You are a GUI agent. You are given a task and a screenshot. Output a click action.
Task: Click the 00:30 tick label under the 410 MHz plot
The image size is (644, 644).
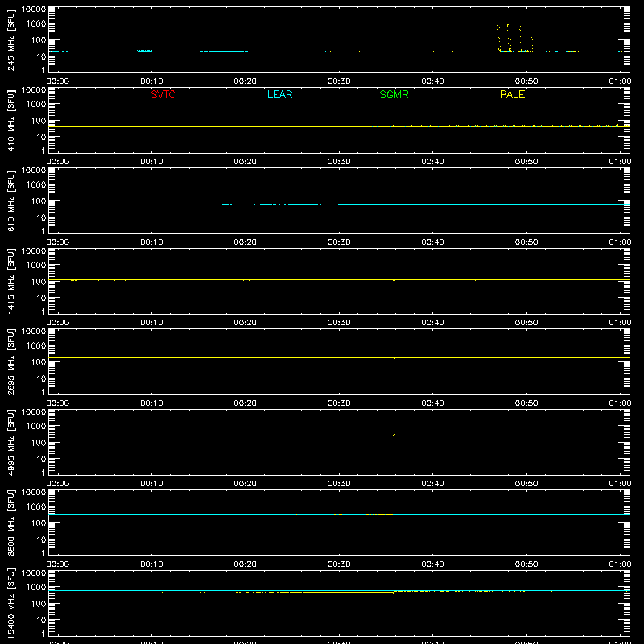coord(339,162)
